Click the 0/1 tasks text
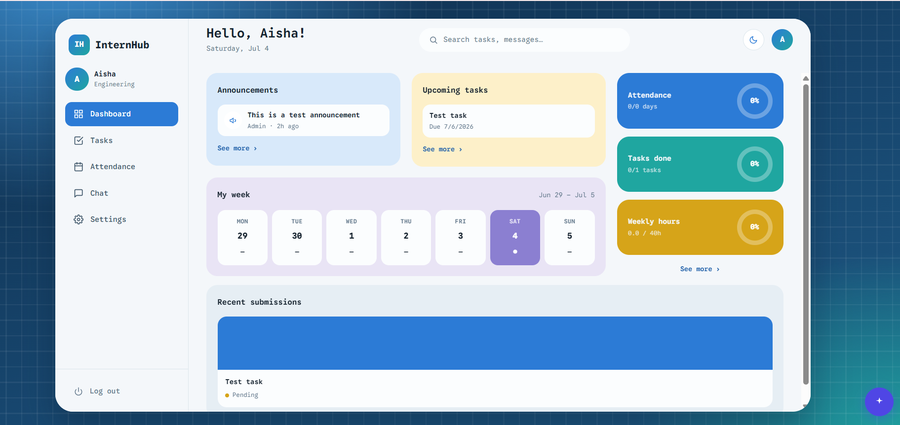This screenshot has width=900, height=425. tap(644, 170)
